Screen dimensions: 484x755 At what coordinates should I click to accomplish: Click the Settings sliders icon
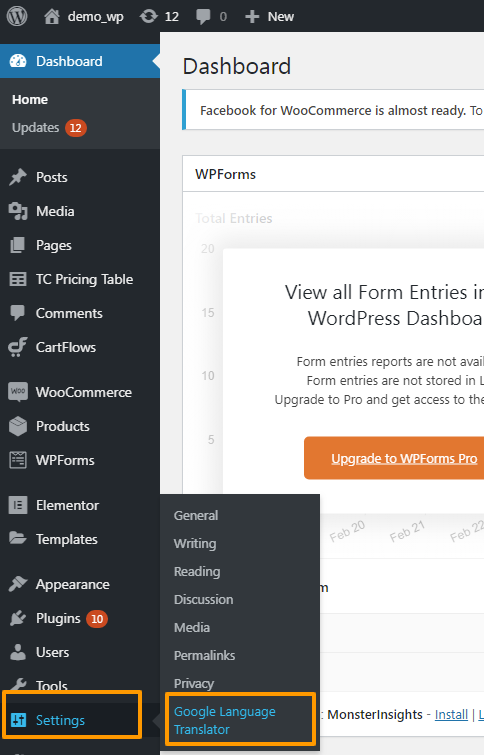click(x=18, y=720)
